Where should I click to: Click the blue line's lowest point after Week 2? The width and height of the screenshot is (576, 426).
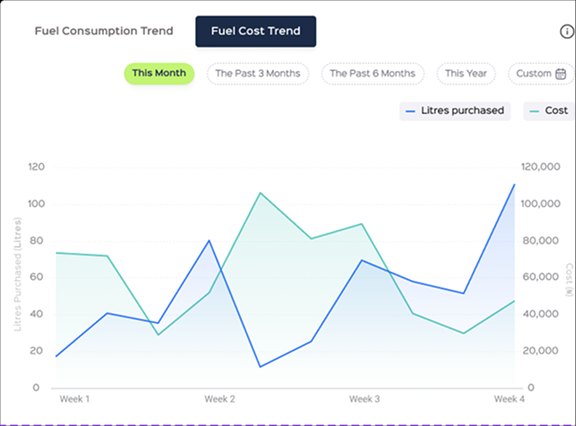[x=260, y=367]
